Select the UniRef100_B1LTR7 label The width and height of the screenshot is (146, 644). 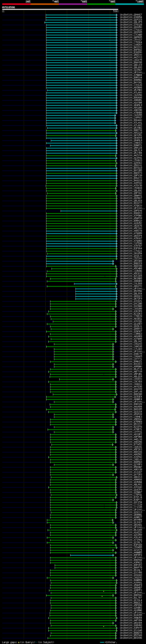pyautogui.click(x=131, y=598)
